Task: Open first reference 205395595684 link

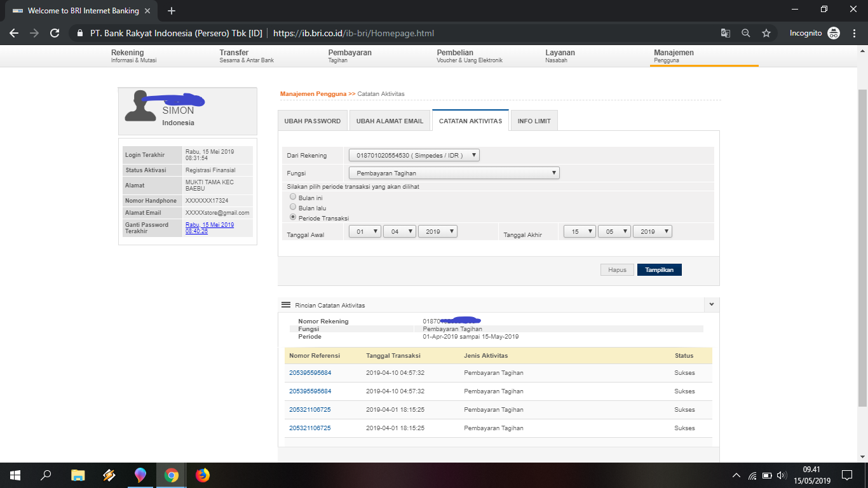Action: [310, 373]
